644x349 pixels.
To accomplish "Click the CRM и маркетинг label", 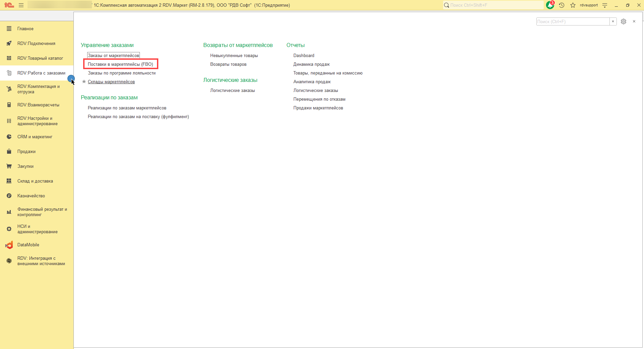I will [x=35, y=137].
